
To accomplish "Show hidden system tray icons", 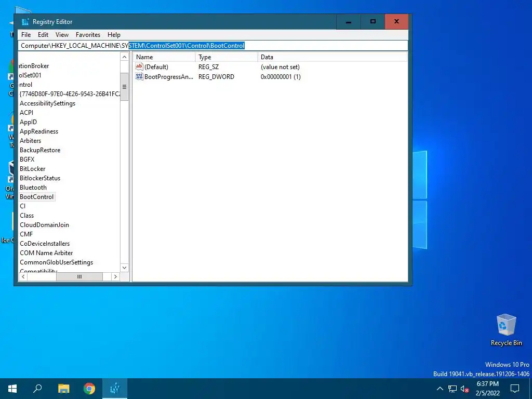I will pos(440,389).
